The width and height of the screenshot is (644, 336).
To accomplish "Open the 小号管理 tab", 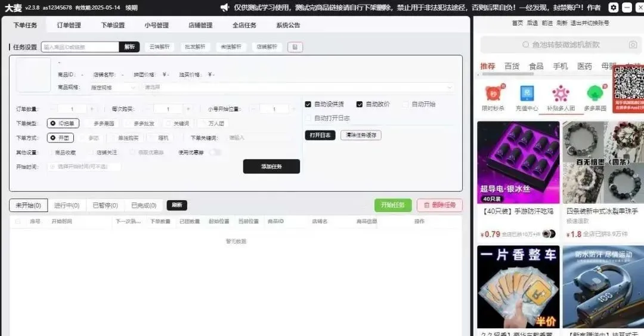I will click(156, 25).
